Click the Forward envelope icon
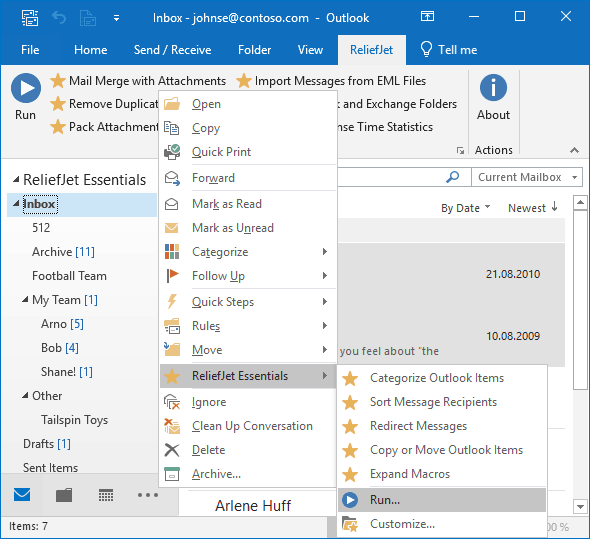Viewport: 590px width, 539px height. pyautogui.click(x=172, y=178)
